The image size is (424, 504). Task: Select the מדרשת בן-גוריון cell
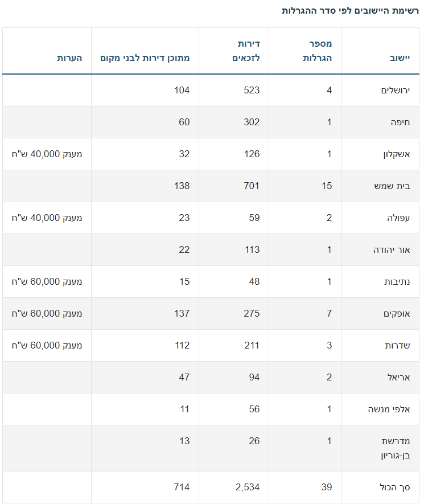[x=396, y=448]
